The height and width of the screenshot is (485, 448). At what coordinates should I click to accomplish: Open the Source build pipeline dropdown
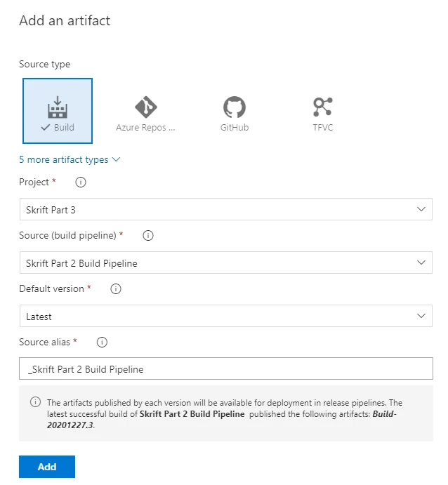226,263
